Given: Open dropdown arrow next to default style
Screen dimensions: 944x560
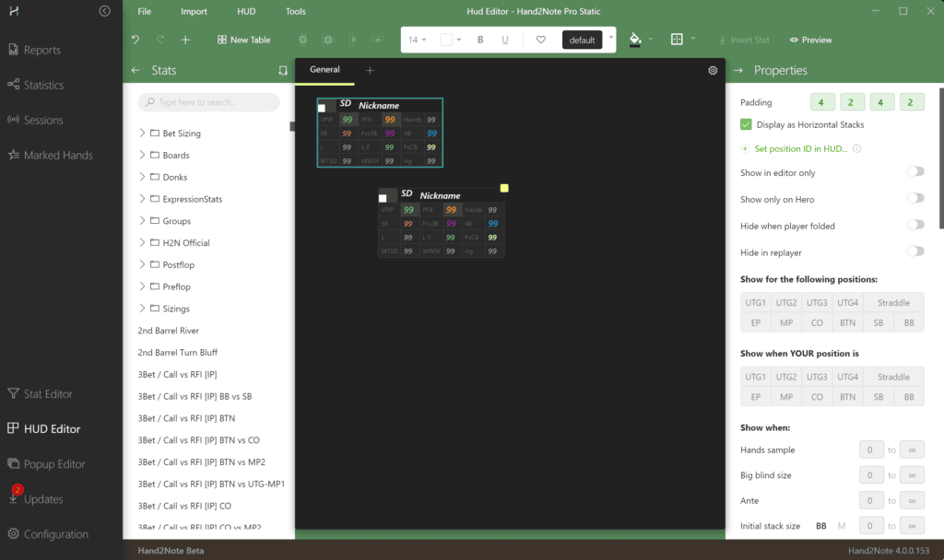Looking at the screenshot, I should [611, 37].
